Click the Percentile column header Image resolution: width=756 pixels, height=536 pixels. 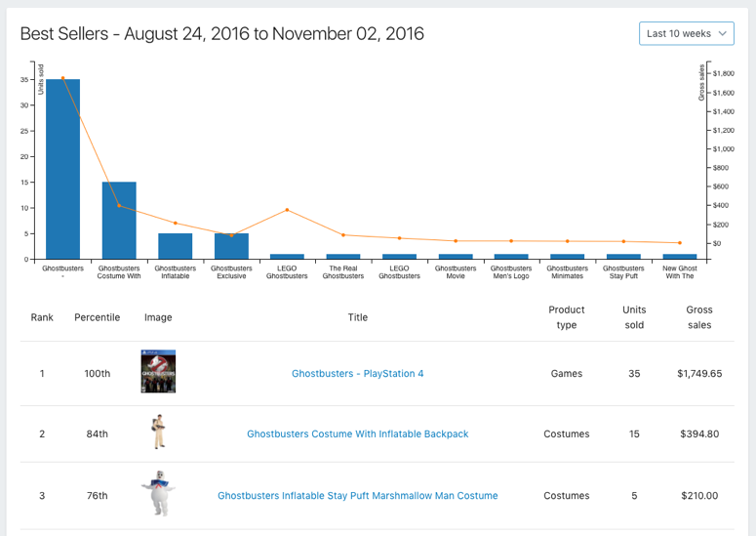[98, 317]
